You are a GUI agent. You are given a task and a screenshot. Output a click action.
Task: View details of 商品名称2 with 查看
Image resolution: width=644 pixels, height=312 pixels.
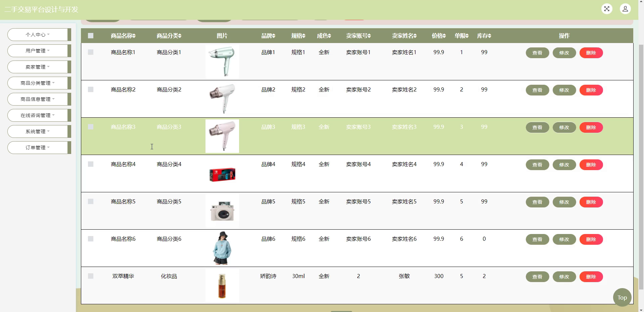click(x=537, y=90)
